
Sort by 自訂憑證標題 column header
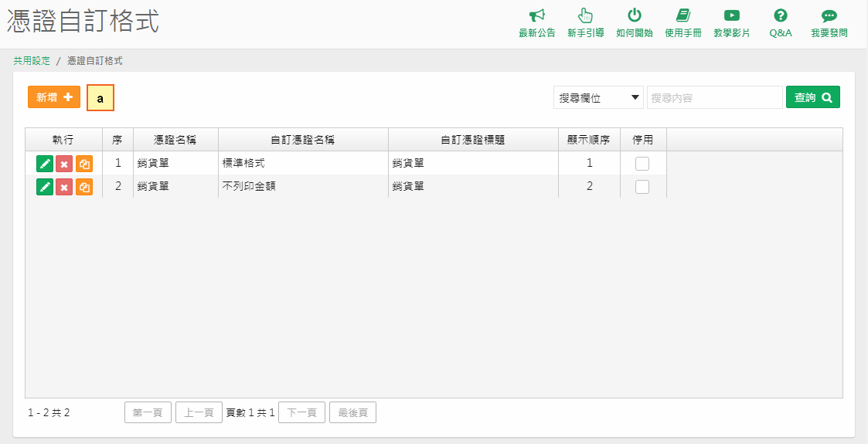click(473, 140)
